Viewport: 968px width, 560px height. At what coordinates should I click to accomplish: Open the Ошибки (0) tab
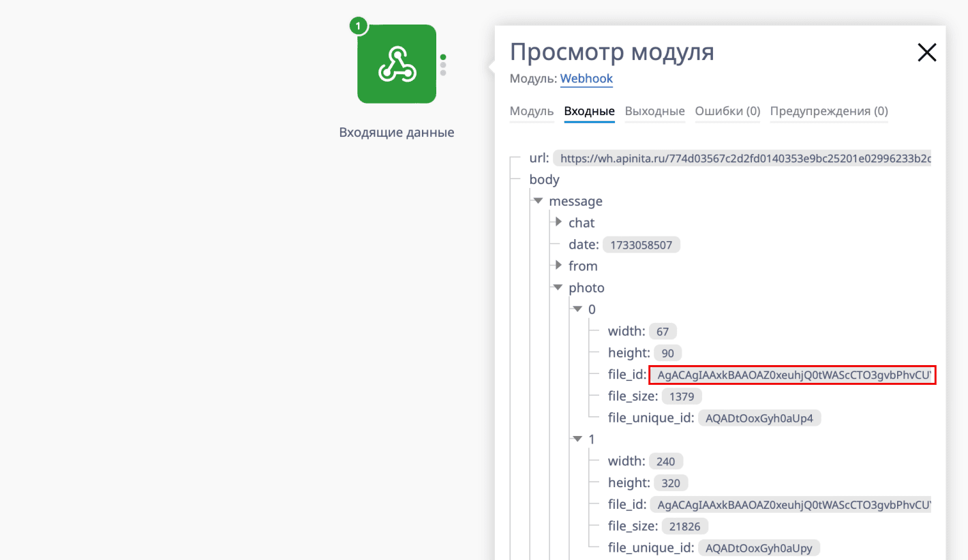[x=727, y=111]
